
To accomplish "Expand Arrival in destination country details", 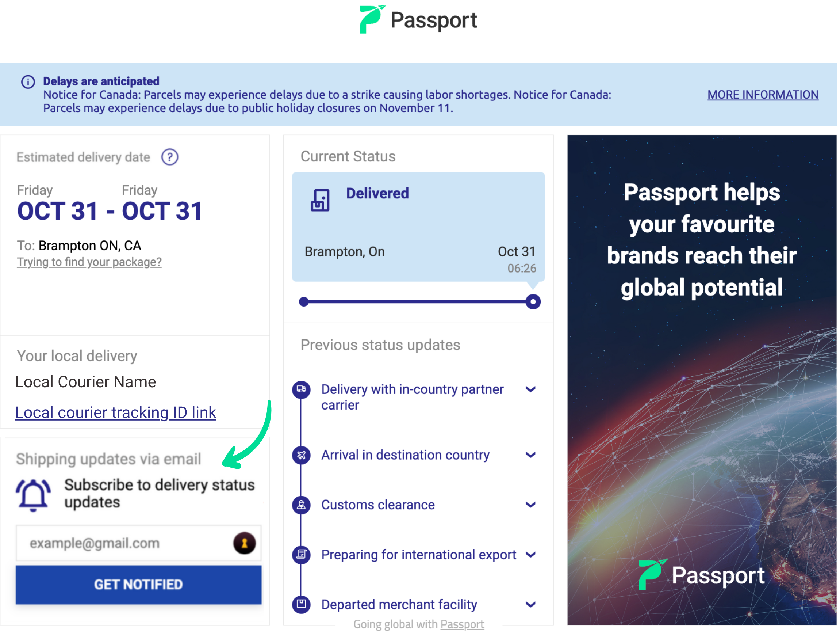I will click(530, 455).
